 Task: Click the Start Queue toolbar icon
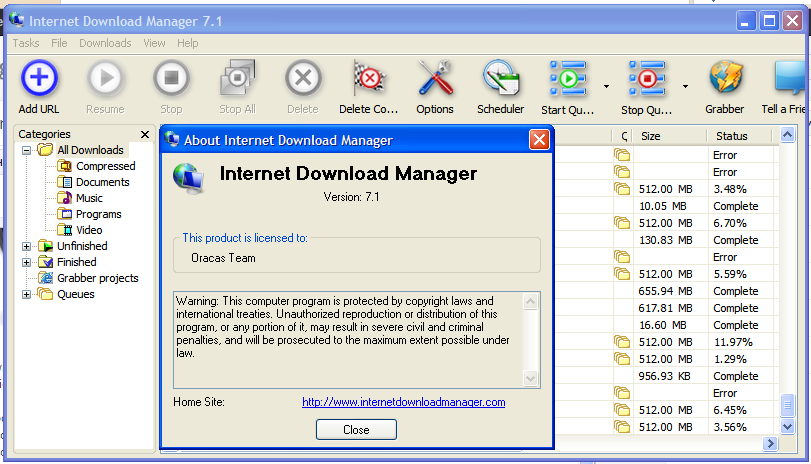567,78
